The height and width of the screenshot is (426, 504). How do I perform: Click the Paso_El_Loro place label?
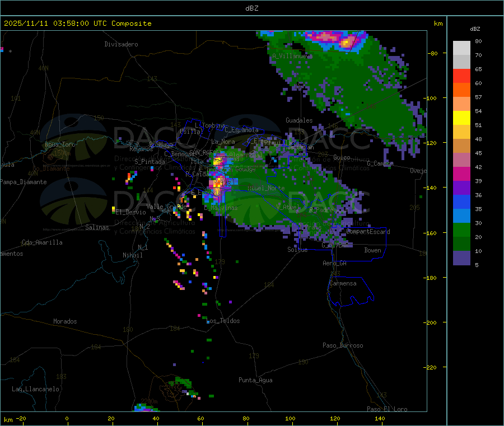(387, 409)
